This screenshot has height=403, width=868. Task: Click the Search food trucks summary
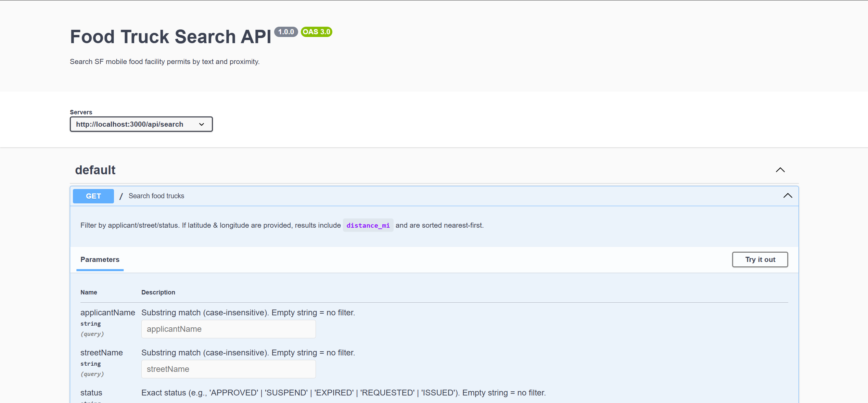click(x=156, y=196)
